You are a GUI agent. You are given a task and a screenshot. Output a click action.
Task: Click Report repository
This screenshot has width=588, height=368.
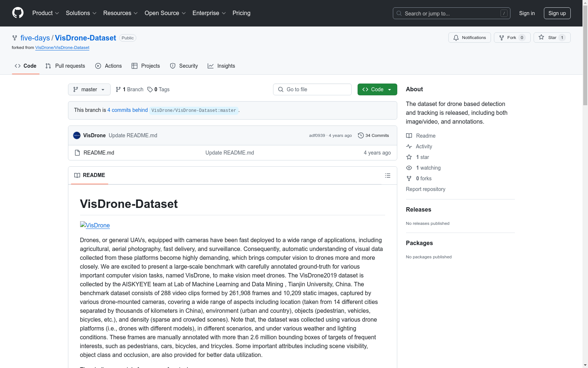426,189
